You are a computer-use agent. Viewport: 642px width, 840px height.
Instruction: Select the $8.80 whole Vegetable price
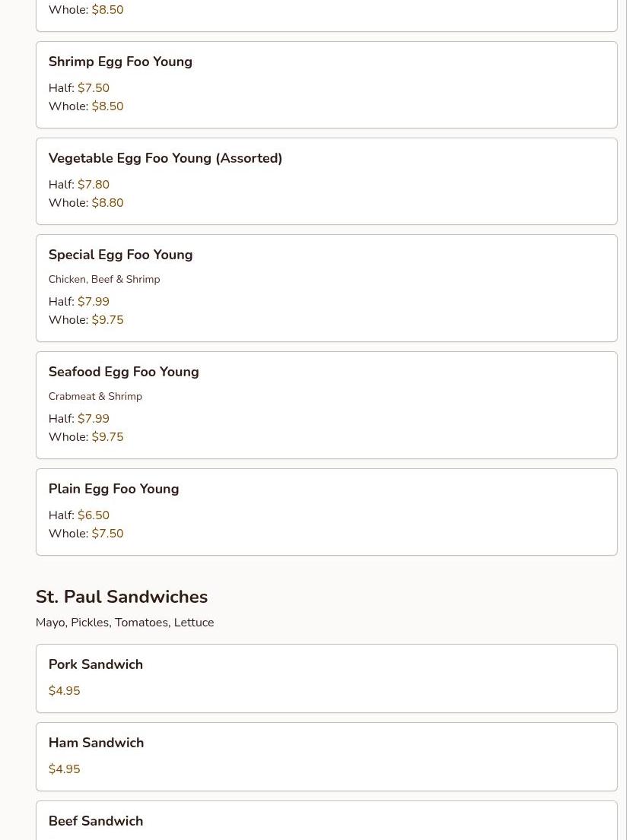click(107, 203)
